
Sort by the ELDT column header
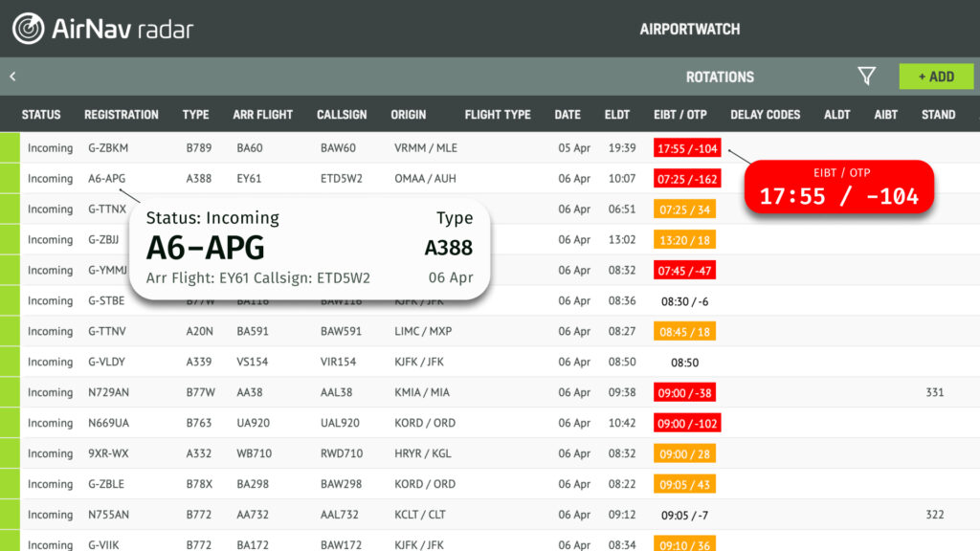(x=617, y=115)
